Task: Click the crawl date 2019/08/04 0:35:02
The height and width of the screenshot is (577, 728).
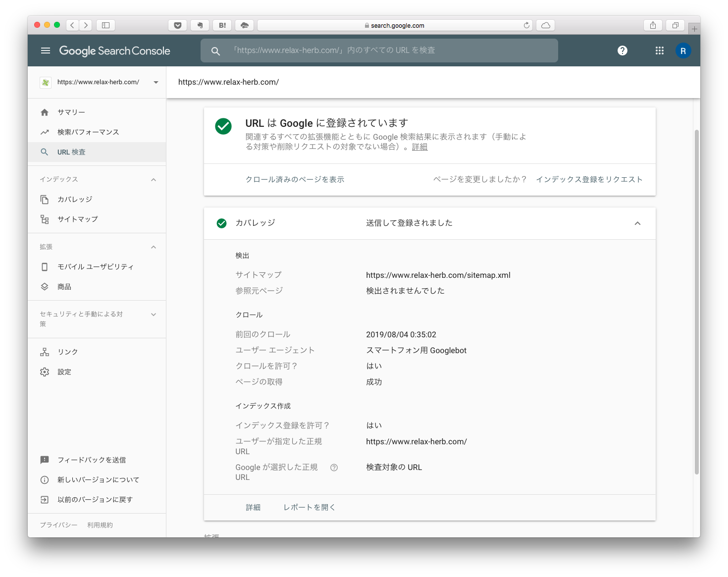Action: coord(401,335)
